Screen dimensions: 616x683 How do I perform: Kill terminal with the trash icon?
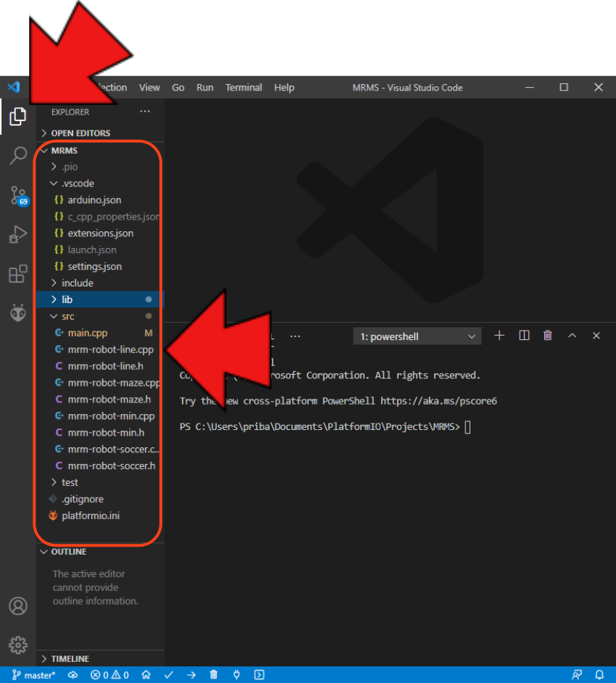[548, 336]
